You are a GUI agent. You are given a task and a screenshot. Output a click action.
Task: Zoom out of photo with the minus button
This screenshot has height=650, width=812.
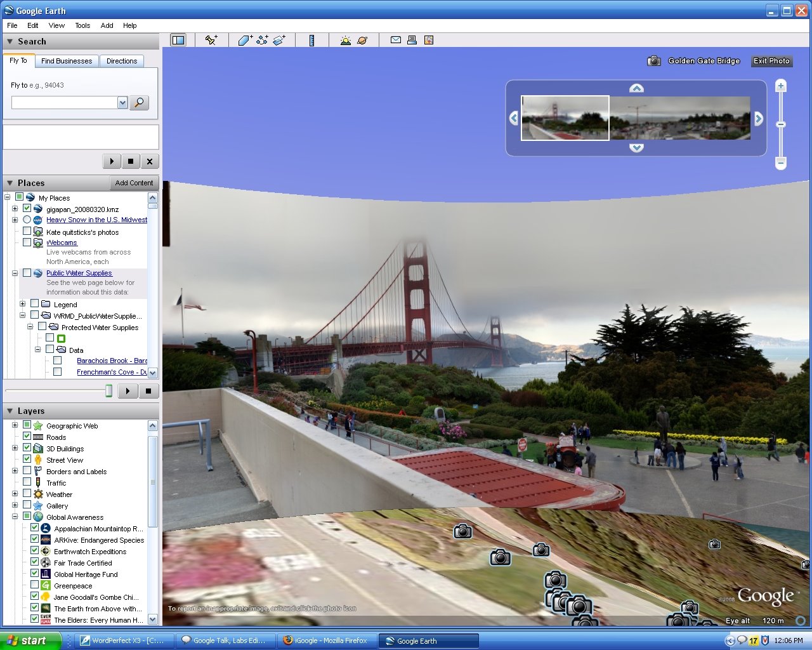tap(781, 163)
